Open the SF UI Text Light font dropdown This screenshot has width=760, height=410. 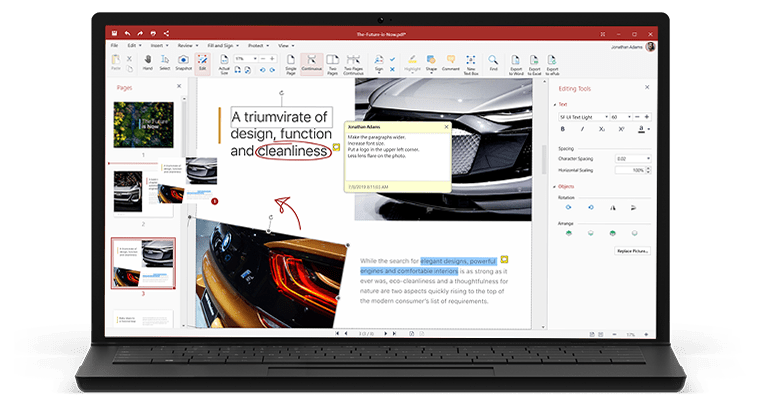click(582, 116)
